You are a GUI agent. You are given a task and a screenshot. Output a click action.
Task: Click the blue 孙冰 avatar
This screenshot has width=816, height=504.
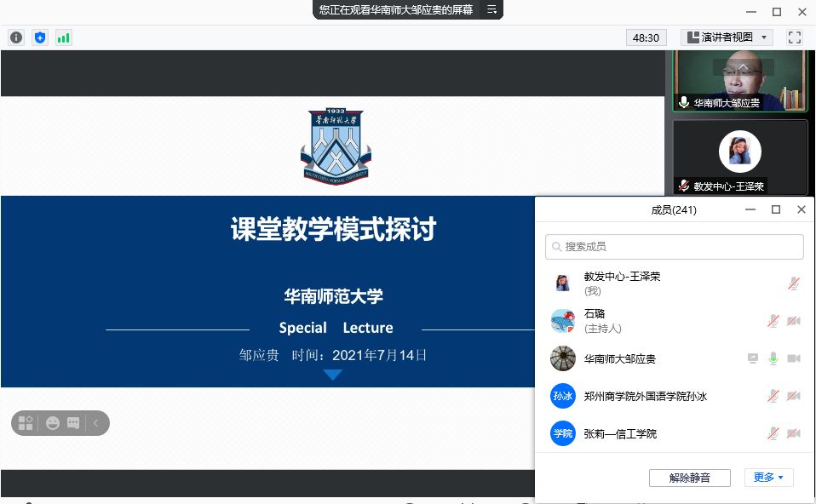[562, 396]
